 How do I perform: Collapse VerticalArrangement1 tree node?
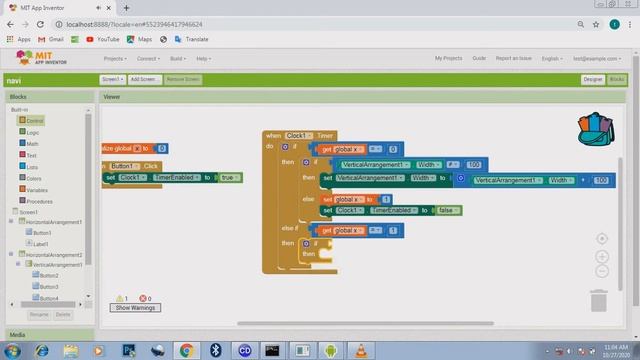click(x=18, y=264)
